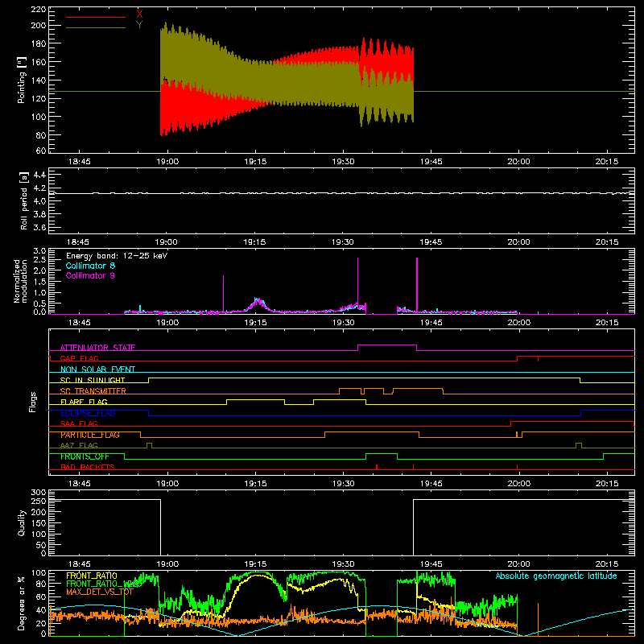The image size is (644, 644).
Task: Click the 'Flags' vertical axis title
Action: (x=33, y=402)
